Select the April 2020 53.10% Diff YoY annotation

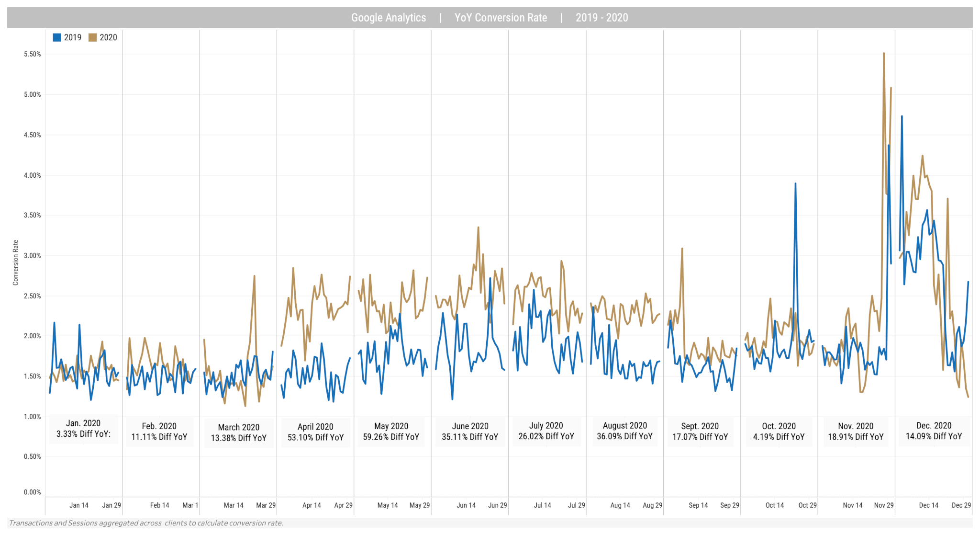pyautogui.click(x=315, y=432)
